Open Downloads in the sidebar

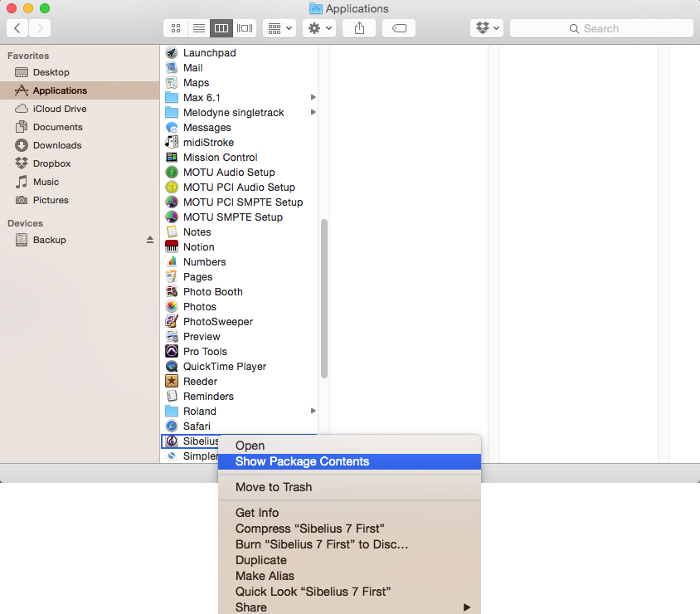point(57,145)
